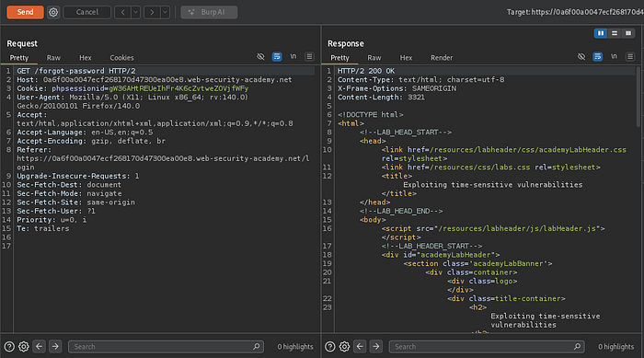Image resolution: width=644 pixels, height=358 pixels.
Task: Click the Burp AI button
Action: (209, 12)
